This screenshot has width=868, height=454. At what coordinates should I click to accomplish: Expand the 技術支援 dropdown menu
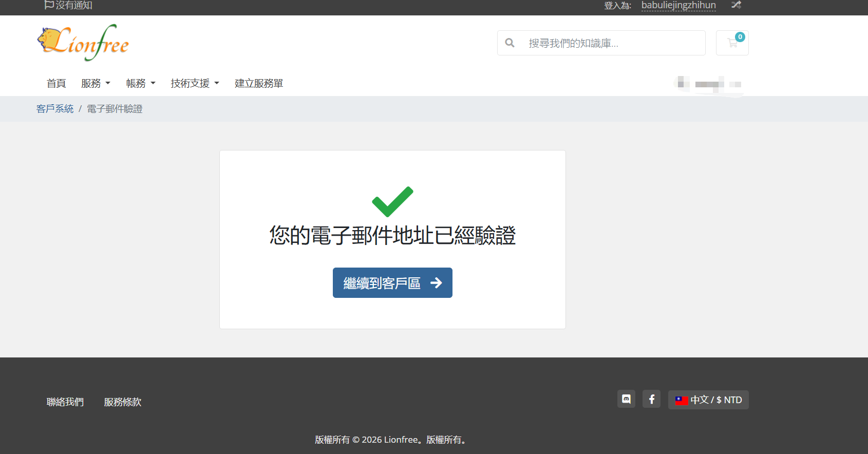195,83
